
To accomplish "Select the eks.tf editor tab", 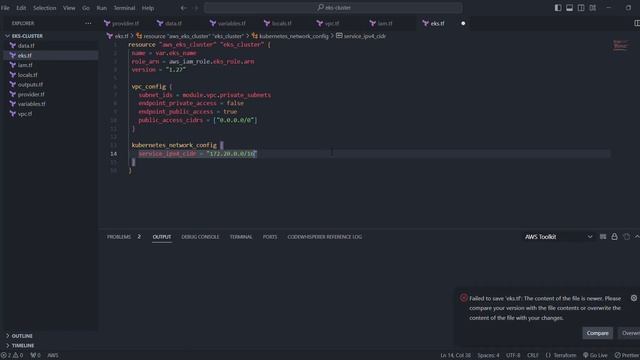I will 438,23.
